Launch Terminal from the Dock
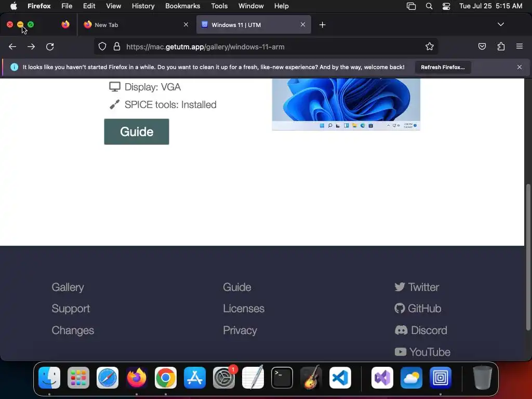Viewport: 532px width, 399px height. pos(282,378)
